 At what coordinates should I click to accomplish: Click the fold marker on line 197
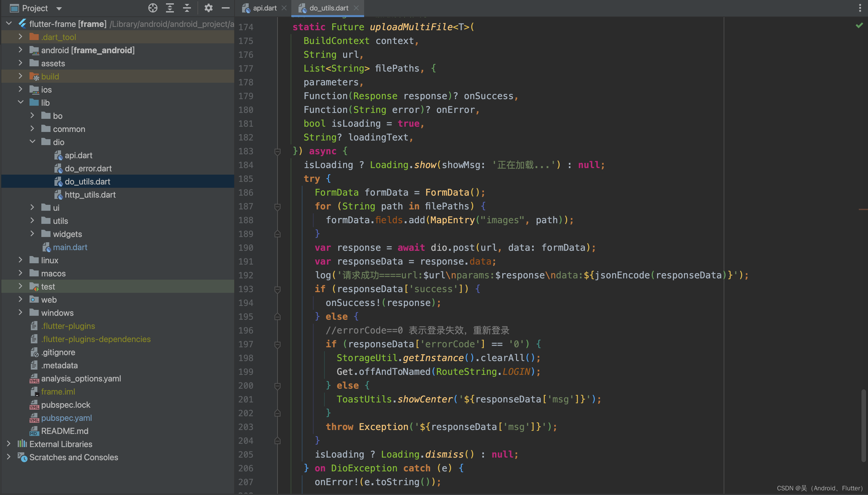click(277, 345)
